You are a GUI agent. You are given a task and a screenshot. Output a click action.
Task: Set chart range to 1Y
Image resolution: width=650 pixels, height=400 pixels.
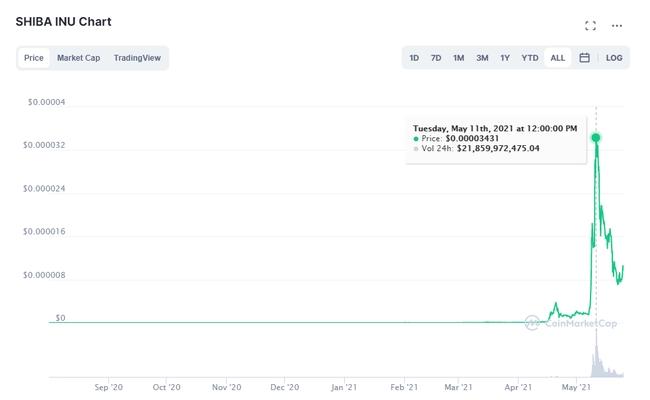coord(505,58)
